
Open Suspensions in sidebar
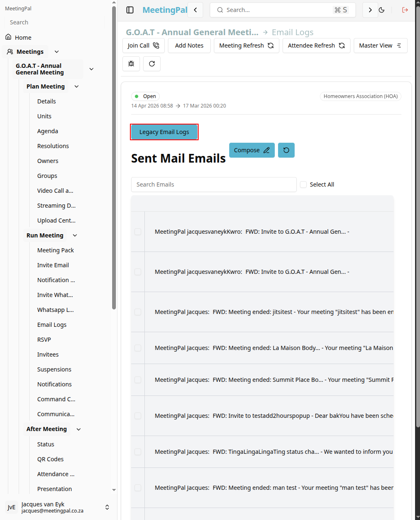point(54,369)
